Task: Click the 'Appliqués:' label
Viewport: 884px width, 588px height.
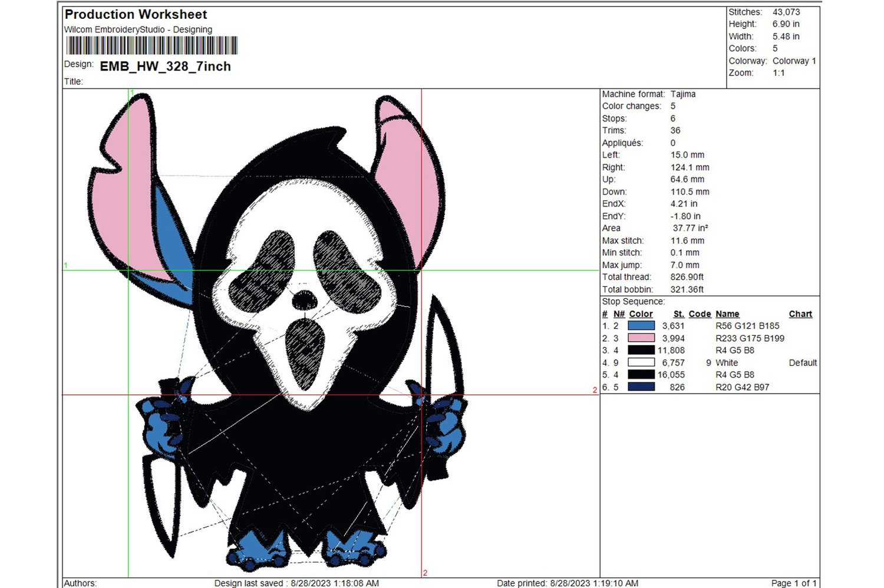Action: click(x=622, y=143)
